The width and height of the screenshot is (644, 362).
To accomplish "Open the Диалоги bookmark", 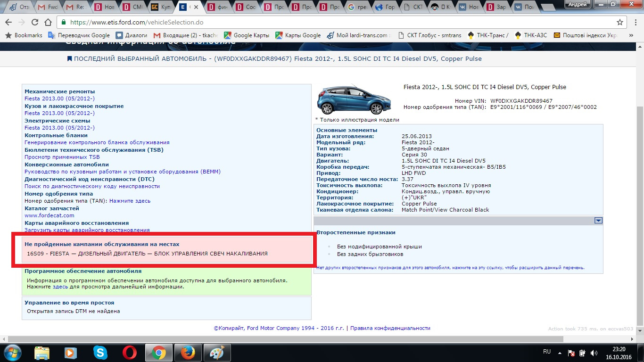I will point(132,35).
